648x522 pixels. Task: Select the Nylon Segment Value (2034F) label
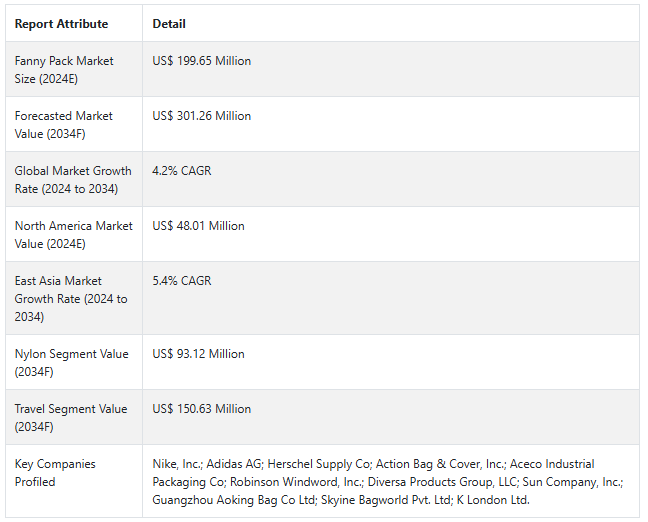tap(71, 363)
